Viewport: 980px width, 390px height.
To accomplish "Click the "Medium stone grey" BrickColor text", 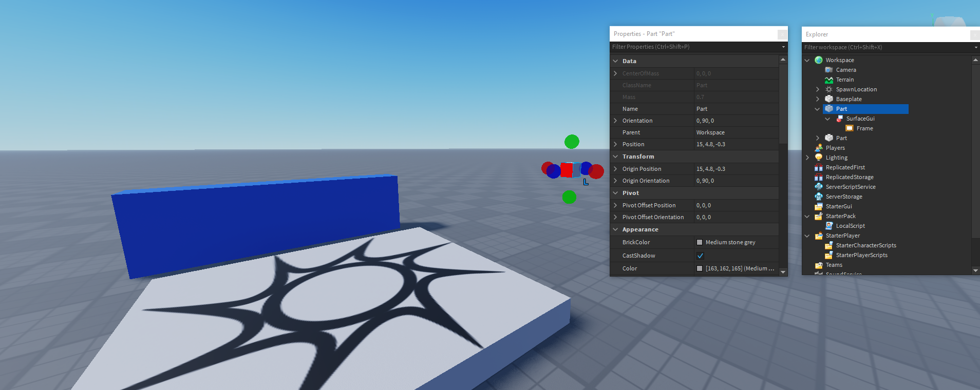I will pos(730,242).
